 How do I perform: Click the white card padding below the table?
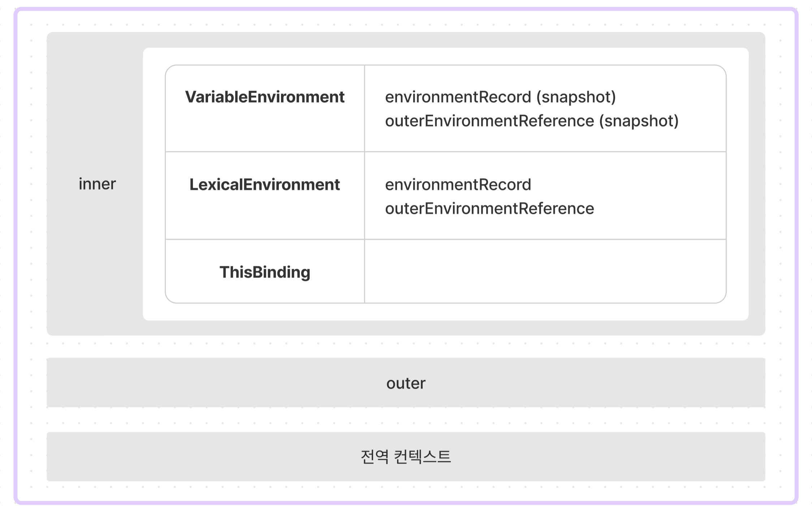[445, 312]
